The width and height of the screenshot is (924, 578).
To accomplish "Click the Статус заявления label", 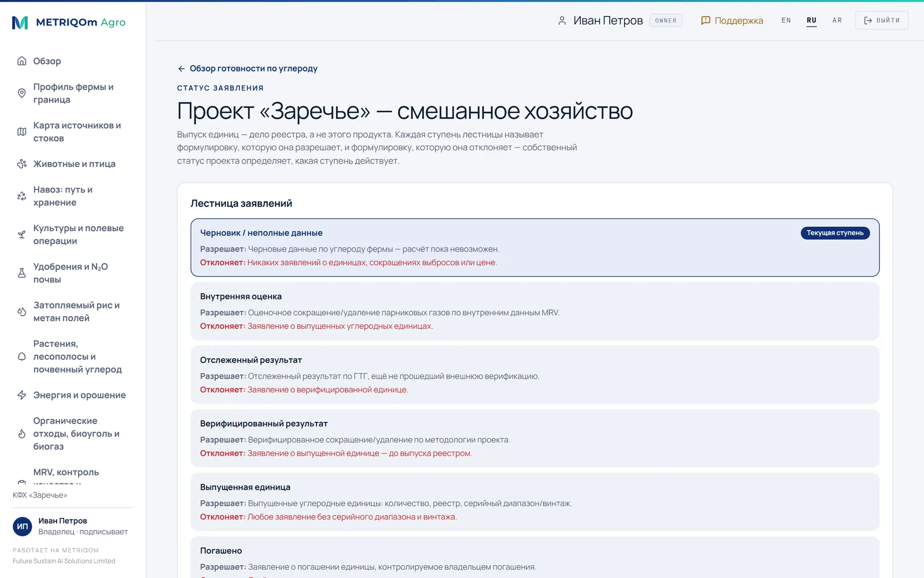I will point(221,88).
